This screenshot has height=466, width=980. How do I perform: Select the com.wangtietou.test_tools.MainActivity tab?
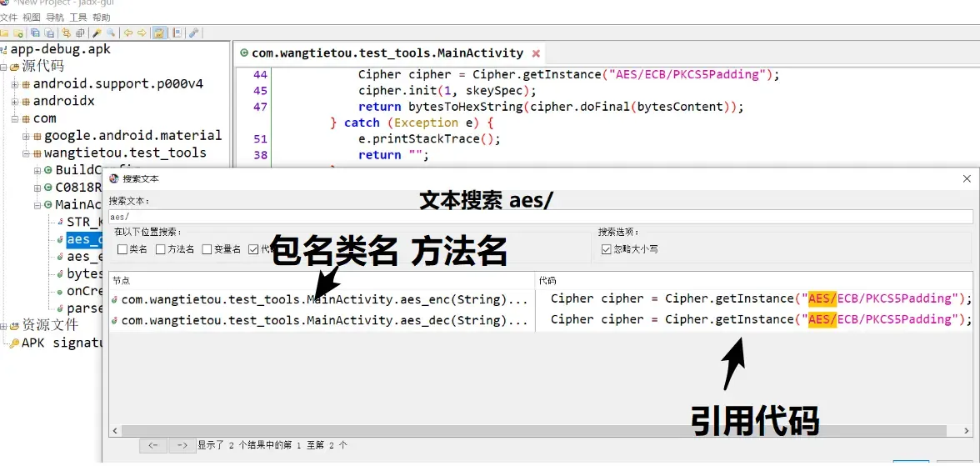[387, 53]
